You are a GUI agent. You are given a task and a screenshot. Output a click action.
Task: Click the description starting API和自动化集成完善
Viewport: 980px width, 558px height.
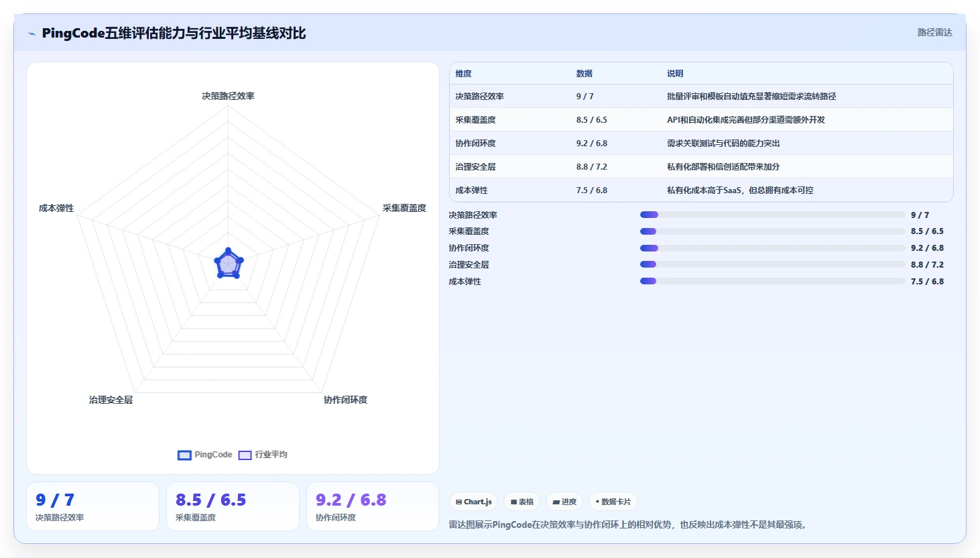[746, 120]
